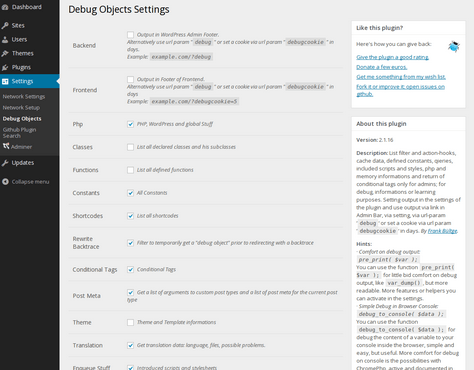Enable Output in WordPress Admin Footer checkbox
Viewport: 474px width, 370px height.
[x=130, y=35]
